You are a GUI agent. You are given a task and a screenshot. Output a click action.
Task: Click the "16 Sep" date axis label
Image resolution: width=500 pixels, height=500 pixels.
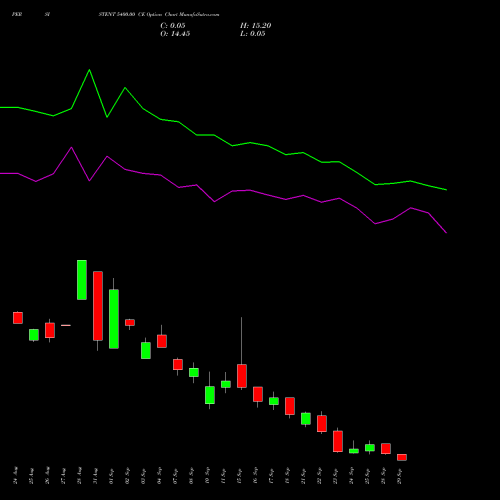pos(255,476)
